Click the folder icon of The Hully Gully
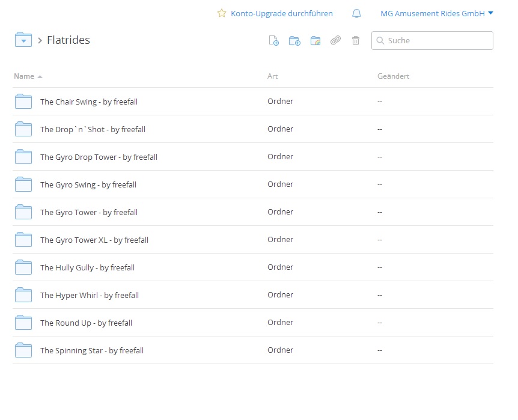This screenshot has width=518, height=420. point(23,267)
